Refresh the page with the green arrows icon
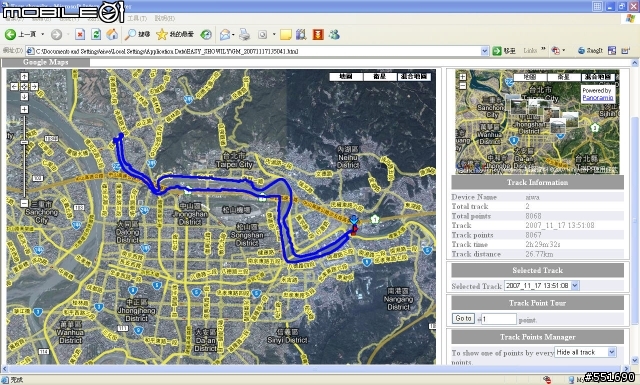The image size is (640, 385). 96,35
